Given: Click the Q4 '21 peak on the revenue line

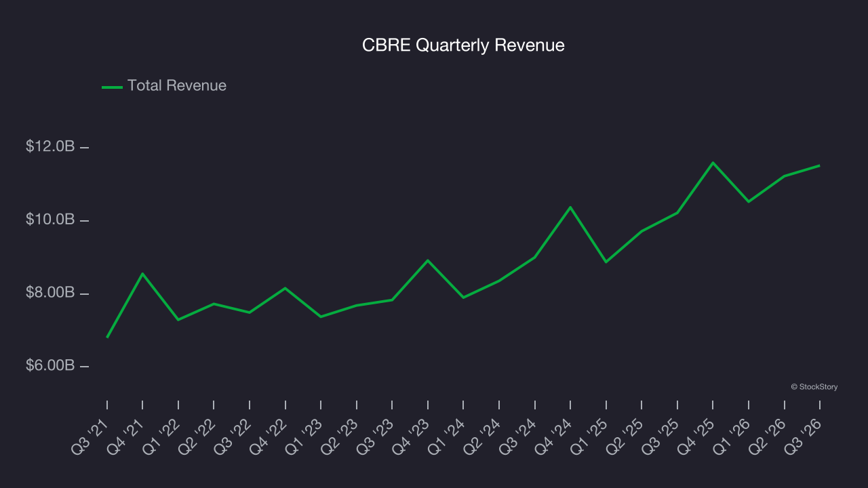Looking at the screenshot, I should point(142,274).
